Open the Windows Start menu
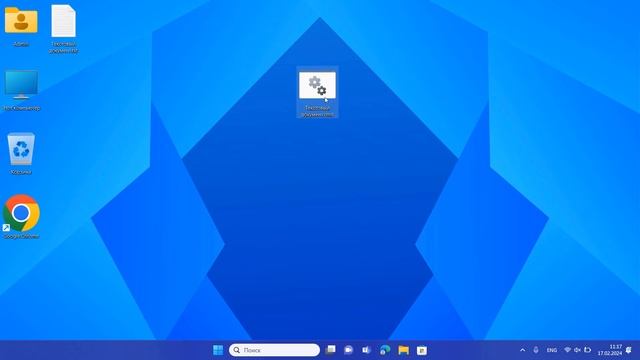The height and width of the screenshot is (360, 640). 218,350
